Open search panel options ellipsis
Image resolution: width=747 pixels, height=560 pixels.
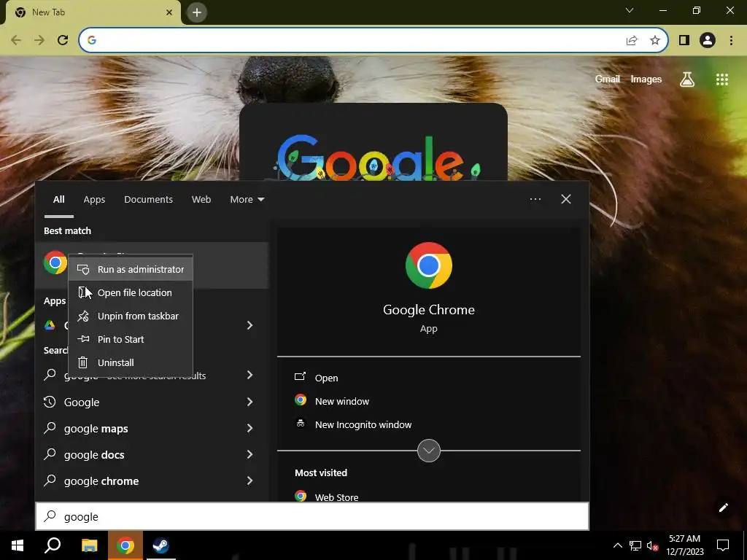(x=535, y=199)
